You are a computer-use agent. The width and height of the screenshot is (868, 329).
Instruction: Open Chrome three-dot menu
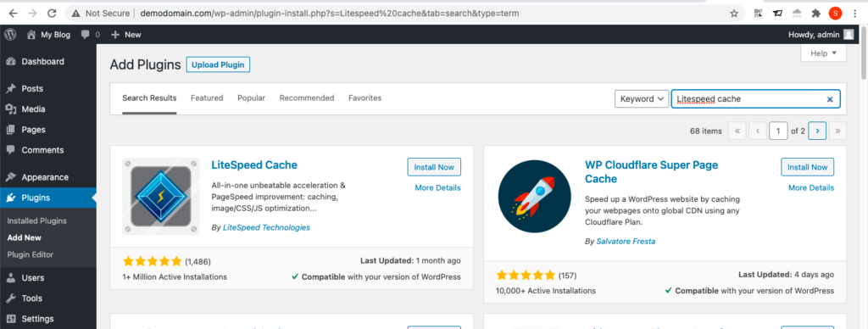tap(856, 14)
